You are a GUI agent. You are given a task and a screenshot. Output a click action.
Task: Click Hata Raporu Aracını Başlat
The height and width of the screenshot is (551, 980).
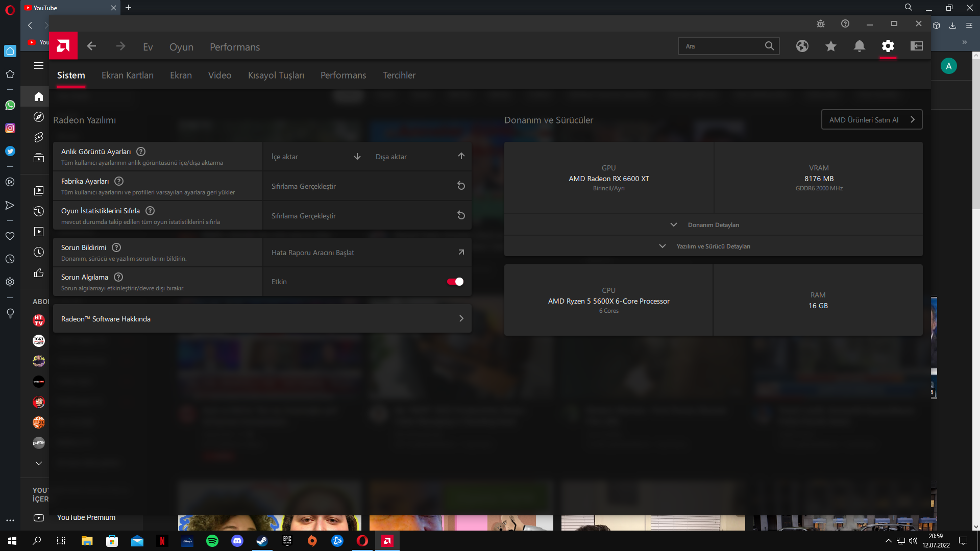(366, 253)
